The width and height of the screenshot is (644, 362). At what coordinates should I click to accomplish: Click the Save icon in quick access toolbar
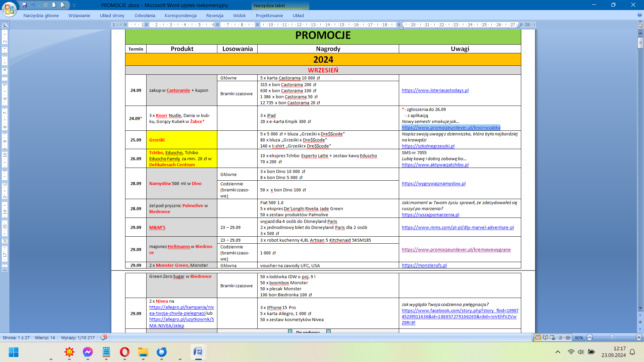(24, 5)
